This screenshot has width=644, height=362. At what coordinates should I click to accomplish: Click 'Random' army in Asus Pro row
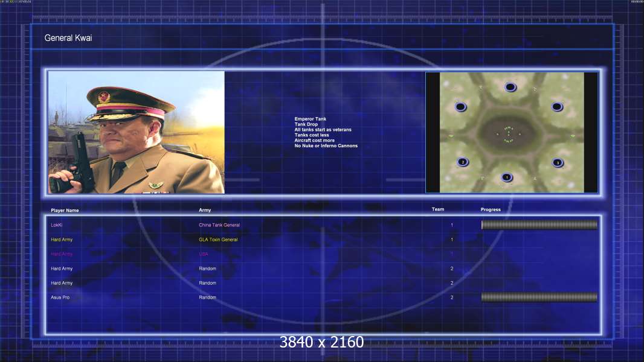click(x=207, y=297)
